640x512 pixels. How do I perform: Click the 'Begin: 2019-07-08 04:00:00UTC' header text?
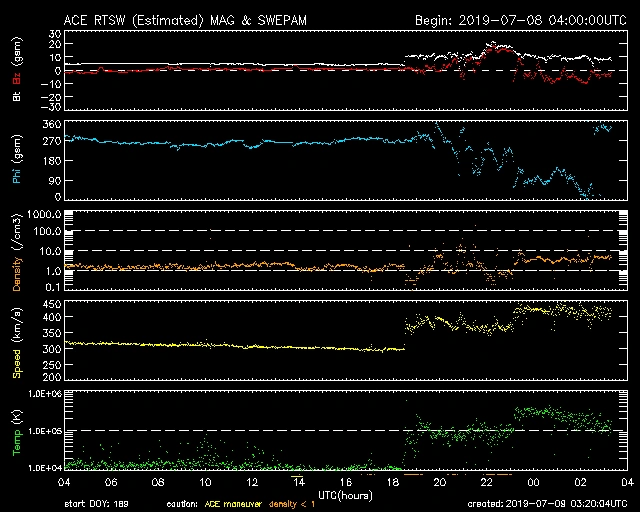pos(520,20)
